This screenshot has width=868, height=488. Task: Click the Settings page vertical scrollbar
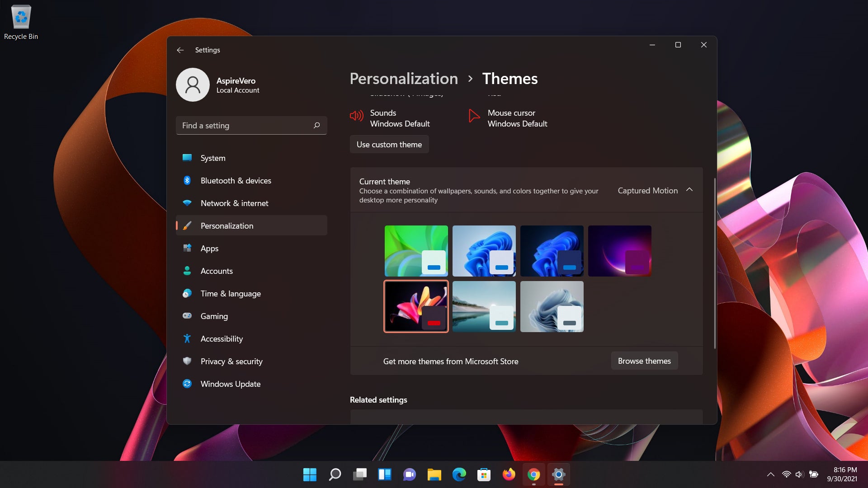(715, 263)
